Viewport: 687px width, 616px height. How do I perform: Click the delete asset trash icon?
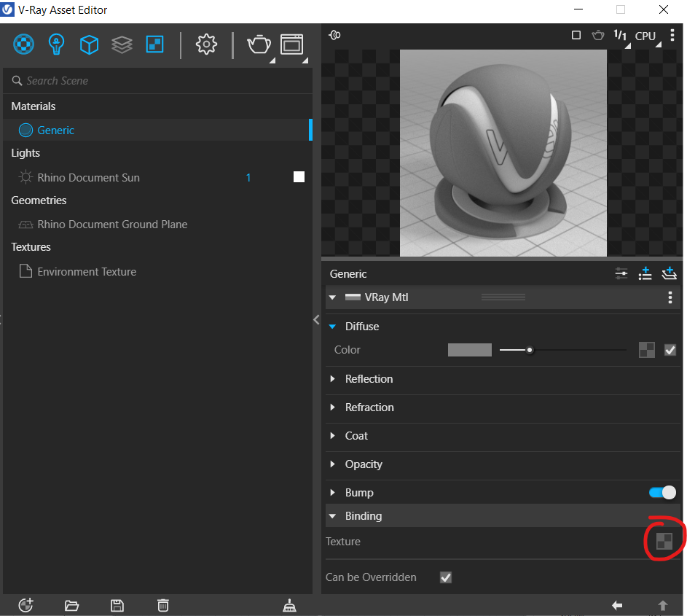163,606
